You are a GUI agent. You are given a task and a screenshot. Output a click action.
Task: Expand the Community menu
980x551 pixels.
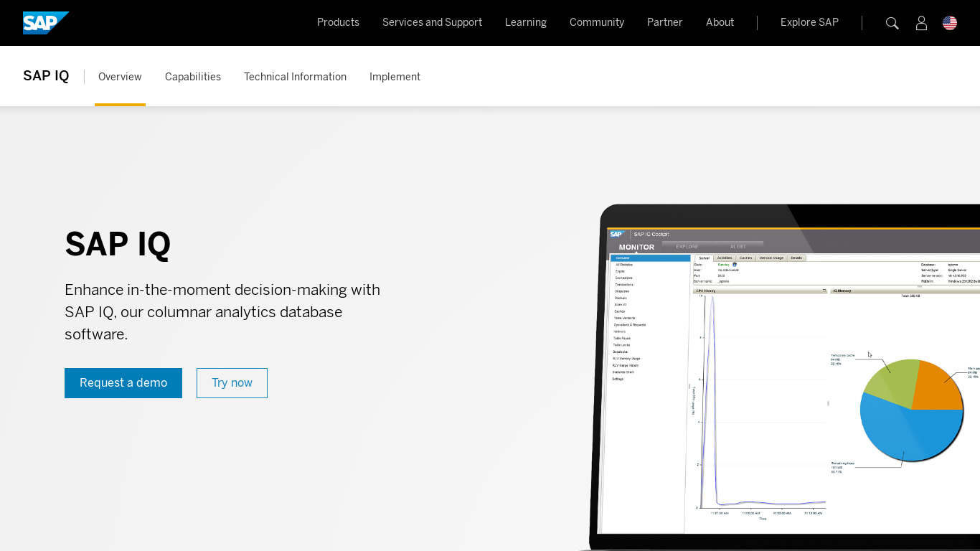597,22
